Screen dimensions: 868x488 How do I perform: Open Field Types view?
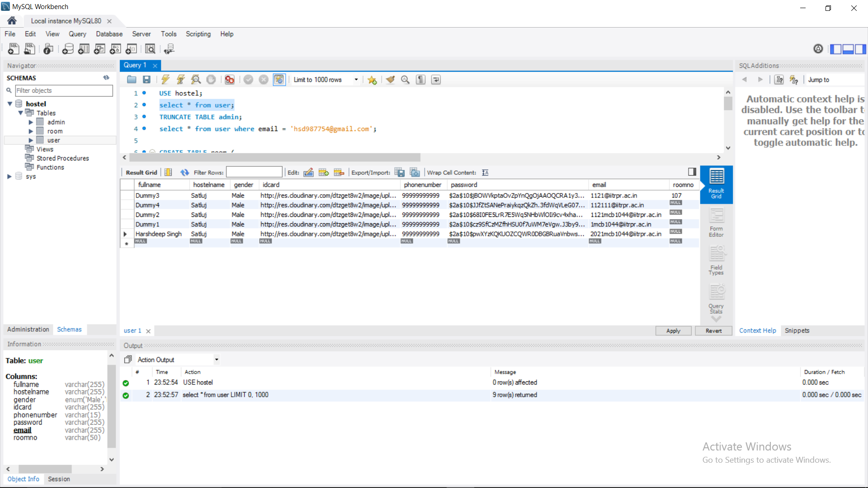[x=716, y=261]
